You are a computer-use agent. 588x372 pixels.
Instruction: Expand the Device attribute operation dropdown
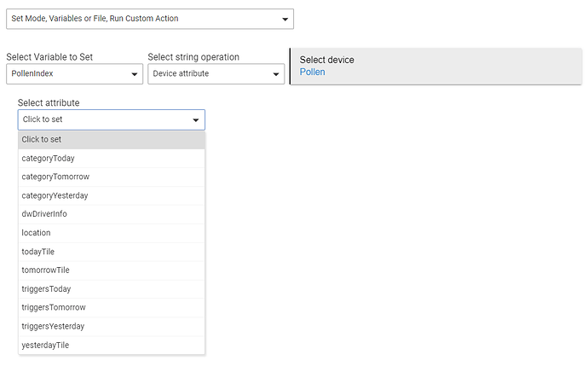pyautogui.click(x=216, y=73)
